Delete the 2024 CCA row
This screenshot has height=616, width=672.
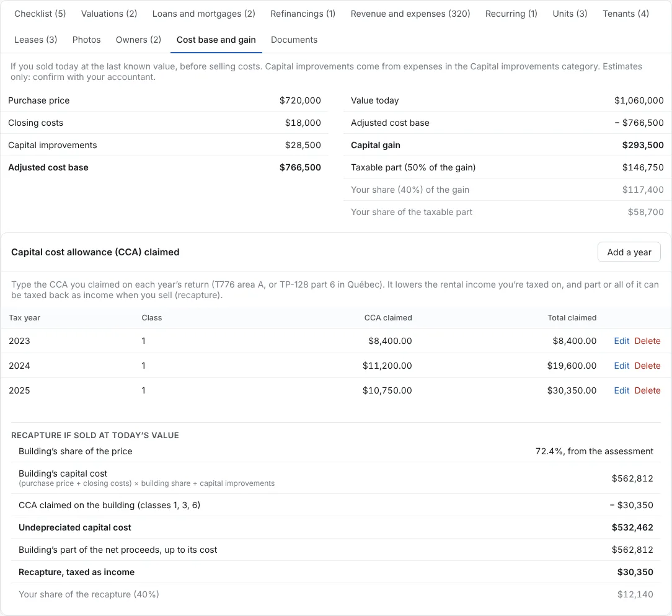pyautogui.click(x=647, y=366)
